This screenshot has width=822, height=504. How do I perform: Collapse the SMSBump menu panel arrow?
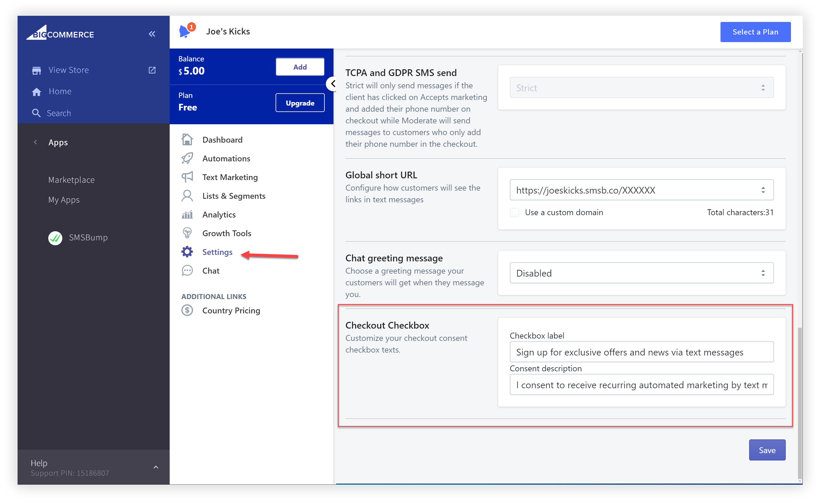(x=332, y=84)
